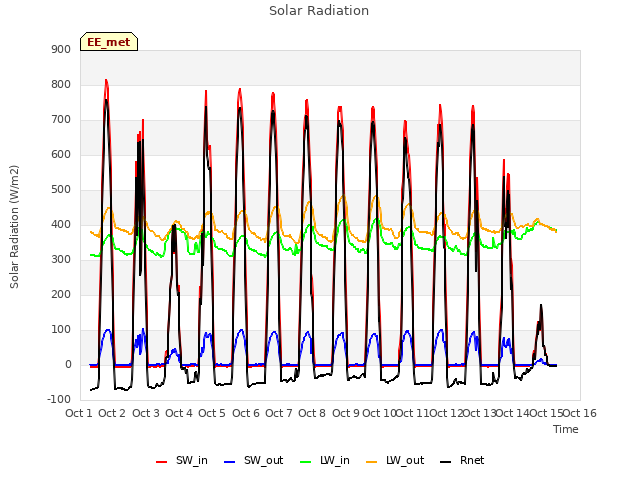Image resolution: width=640 pixels, height=480 pixels.
Task: Click the Time axis label
Action: click(x=566, y=429)
